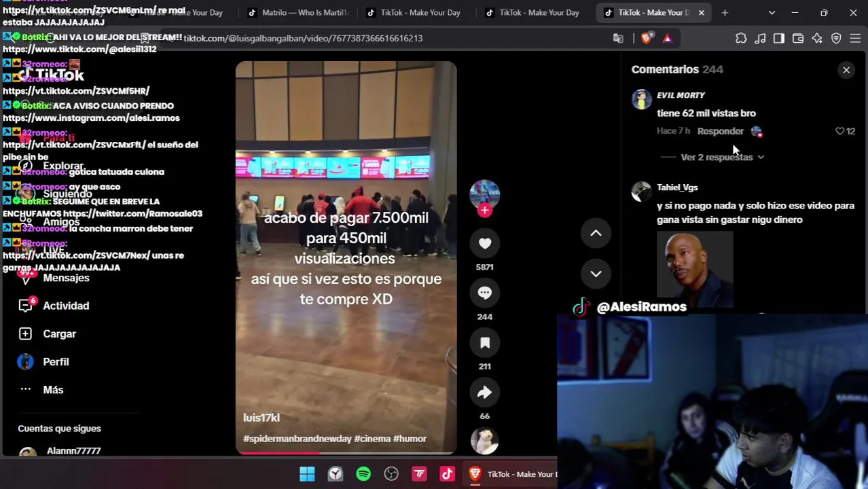868x489 pixels.
Task: Go to next video with down arrow
Action: click(x=596, y=273)
